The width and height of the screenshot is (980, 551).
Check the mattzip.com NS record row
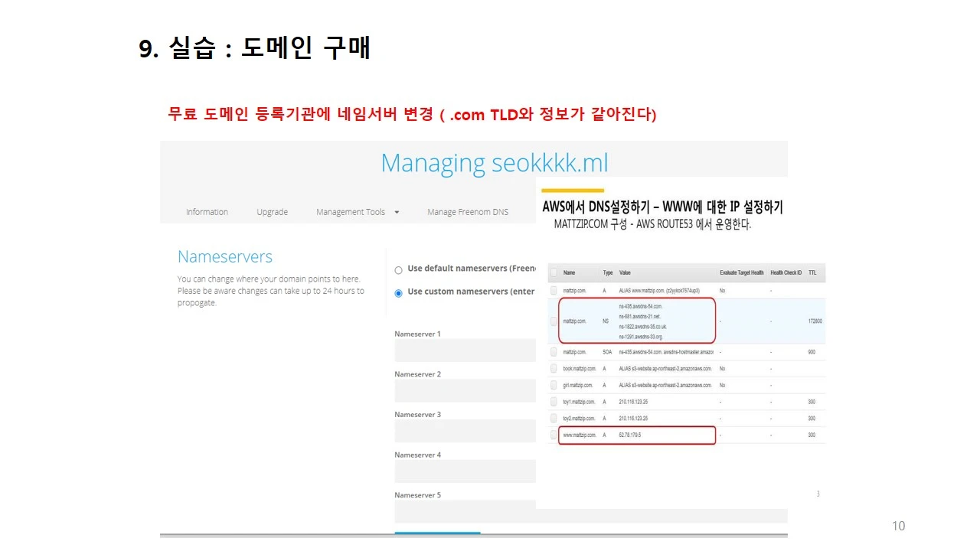(x=554, y=321)
